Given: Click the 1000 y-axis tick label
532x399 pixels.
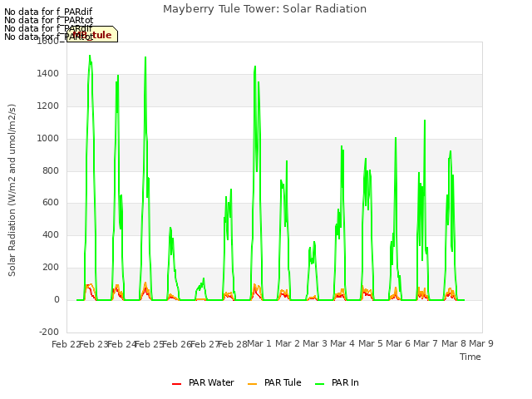Looking at the screenshot, I should (x=48, y=139).
